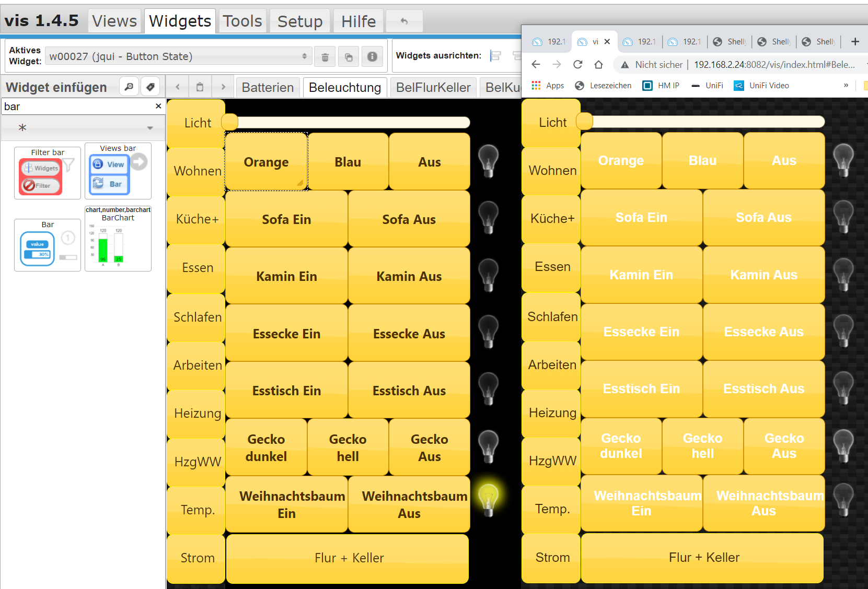Focus the widget search field containing bar
Viewport: 868px width, 589px height.
click(78, 107)
